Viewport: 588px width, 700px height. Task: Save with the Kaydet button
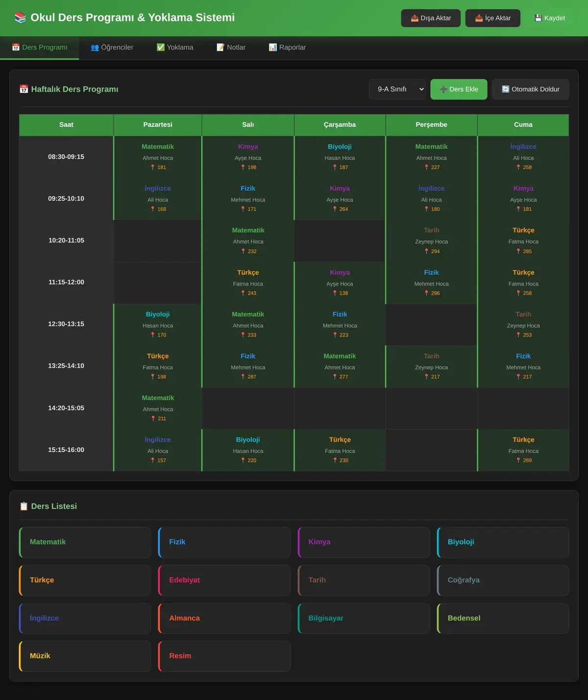click(x=550, y=18)
